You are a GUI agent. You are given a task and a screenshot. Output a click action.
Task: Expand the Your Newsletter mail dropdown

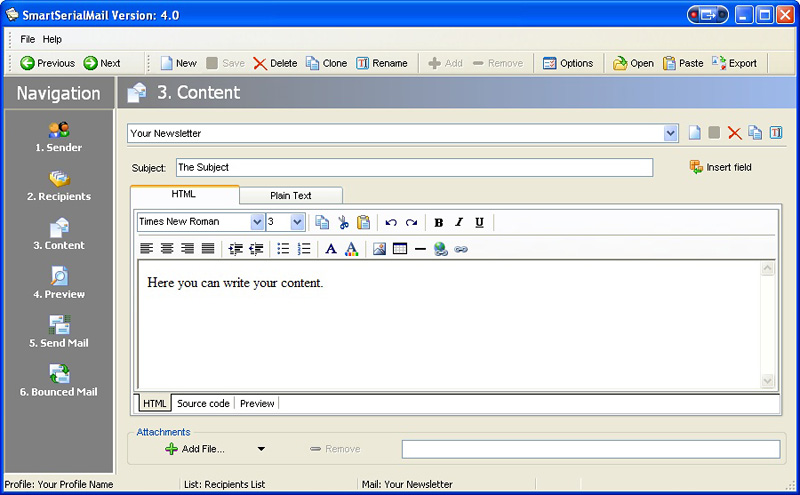[670, 134]
